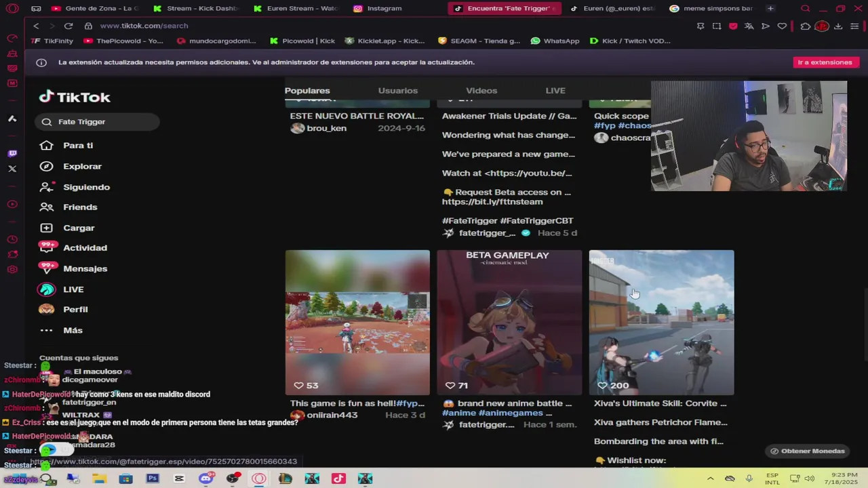
Task: Click the TikTok logo
Action: pyautogui.click(x=75, y=97)
